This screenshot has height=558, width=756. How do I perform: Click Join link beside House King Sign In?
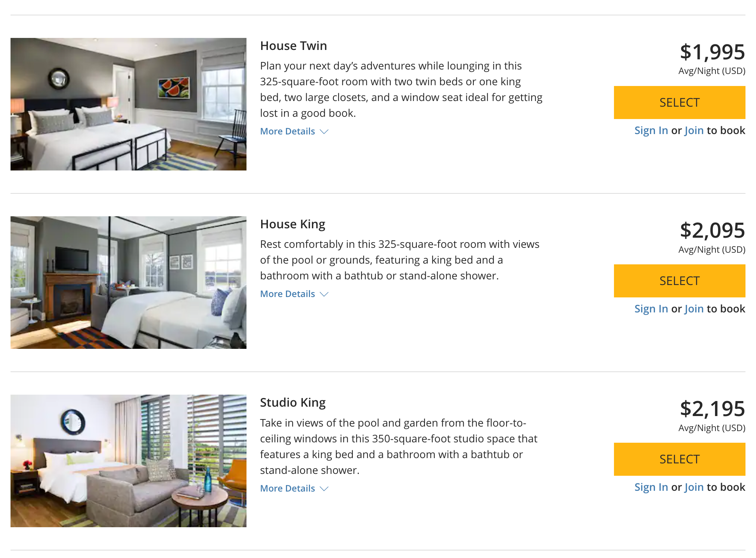[694, 308]
